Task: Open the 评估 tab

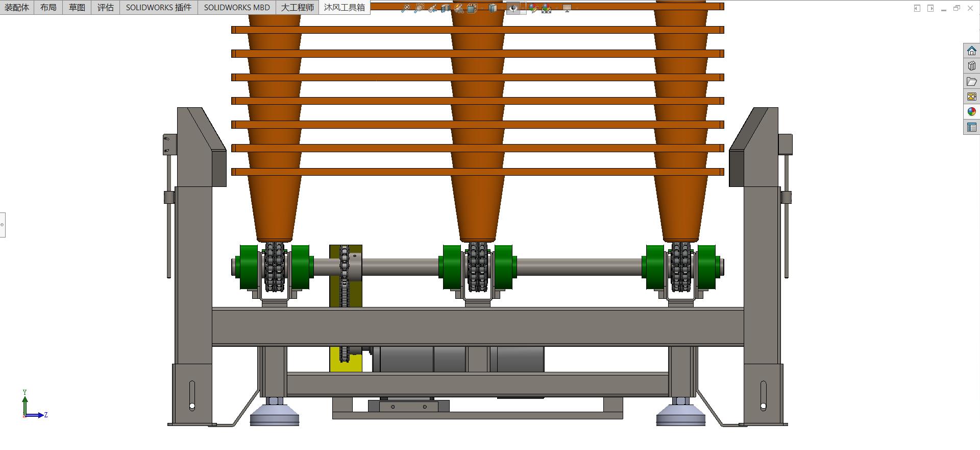Action: click(106, 7)
